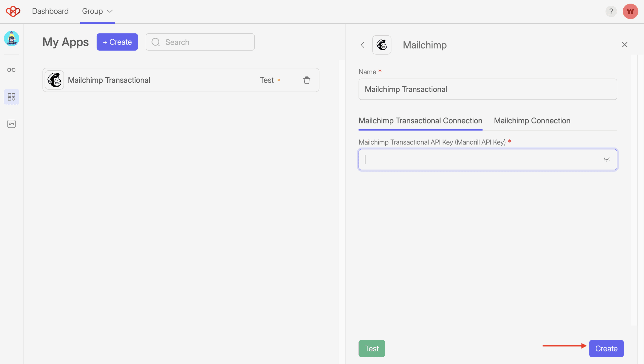
Task: Go back using the left chevron
Action: 363,45
